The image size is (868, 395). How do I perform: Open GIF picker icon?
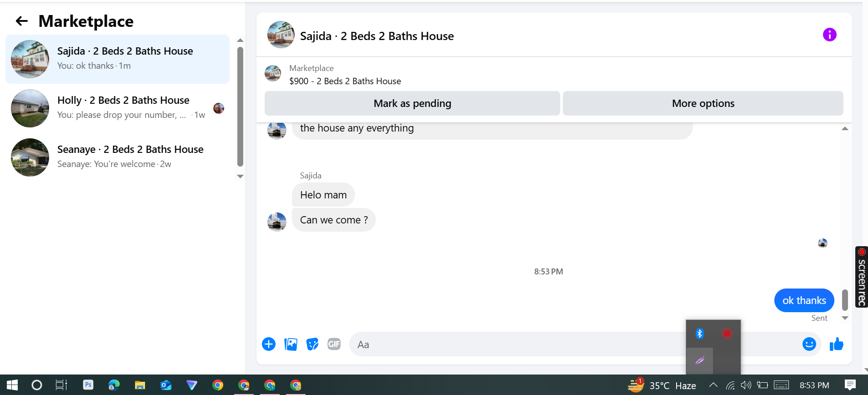334,344
